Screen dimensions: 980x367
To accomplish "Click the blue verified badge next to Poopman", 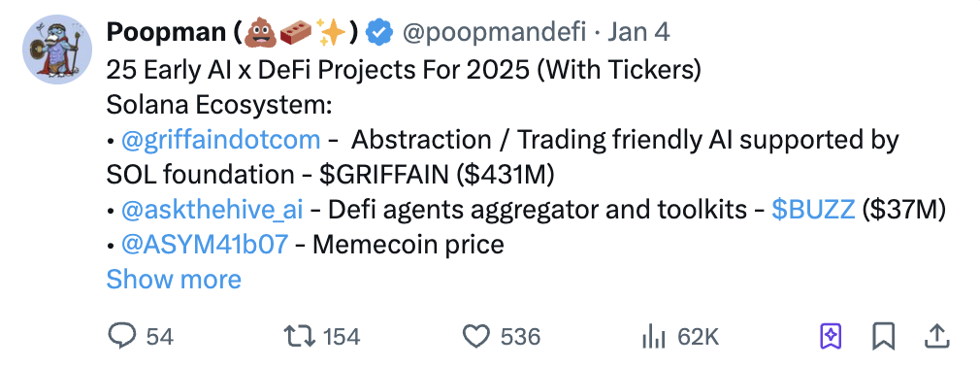I will click(x=378, y=32).
